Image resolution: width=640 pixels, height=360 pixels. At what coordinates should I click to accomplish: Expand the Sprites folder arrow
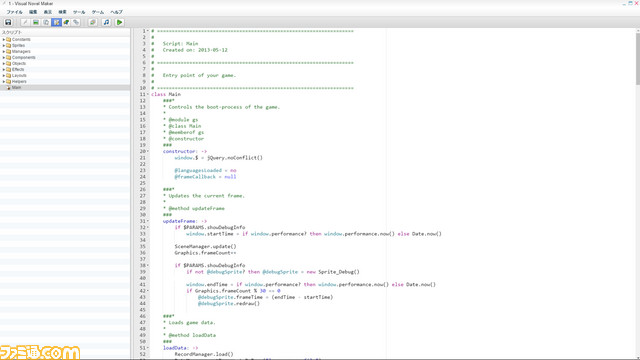(x=4, y=46)
